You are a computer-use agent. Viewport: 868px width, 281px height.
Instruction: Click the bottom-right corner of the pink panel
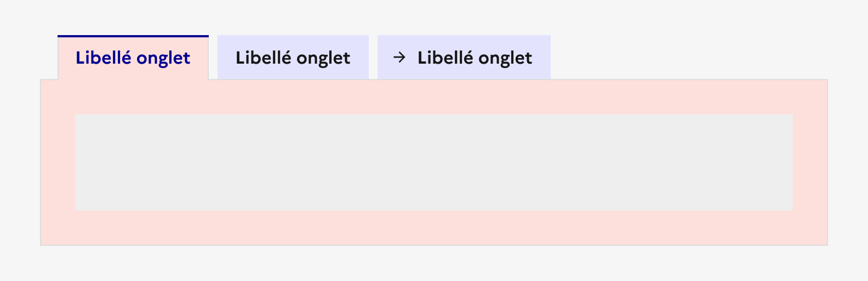(x=825, y=243)
